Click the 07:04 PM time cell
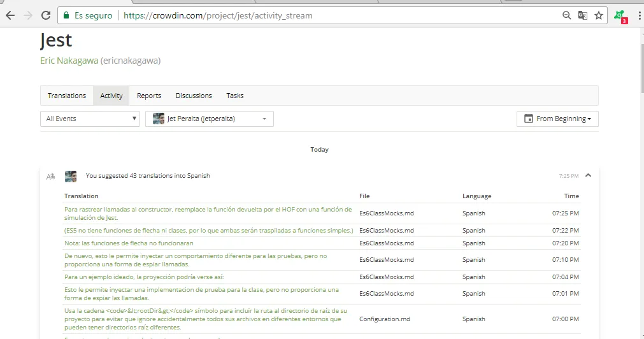 pyautogui.click(x=566, y=277)
